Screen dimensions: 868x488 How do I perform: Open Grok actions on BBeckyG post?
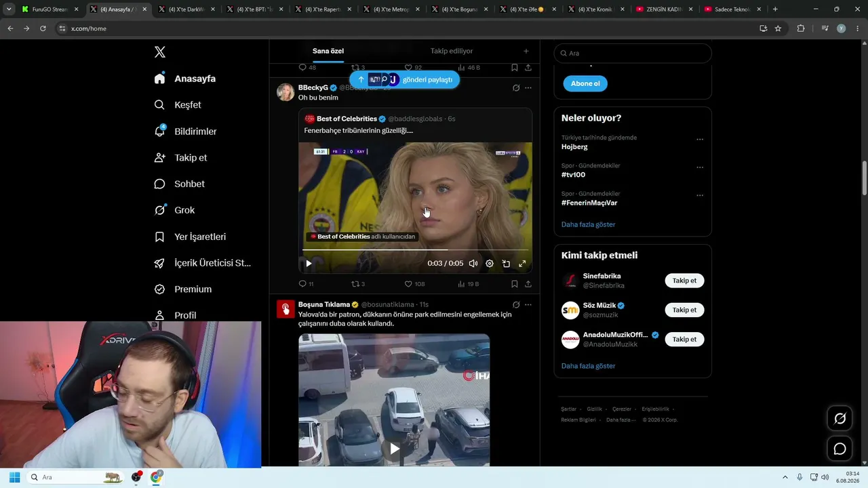point(516,88)
